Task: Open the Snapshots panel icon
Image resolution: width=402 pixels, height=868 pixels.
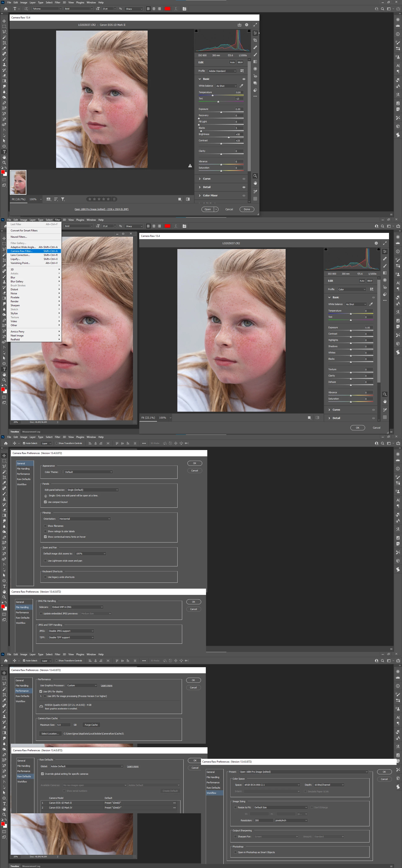Action: click(255, 83)
